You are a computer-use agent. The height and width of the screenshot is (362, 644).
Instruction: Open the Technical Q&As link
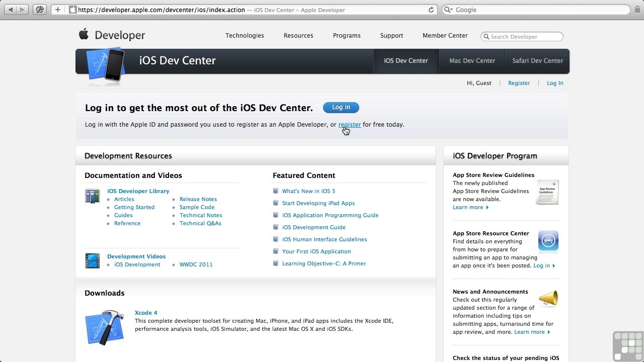(x=200, y=223)
